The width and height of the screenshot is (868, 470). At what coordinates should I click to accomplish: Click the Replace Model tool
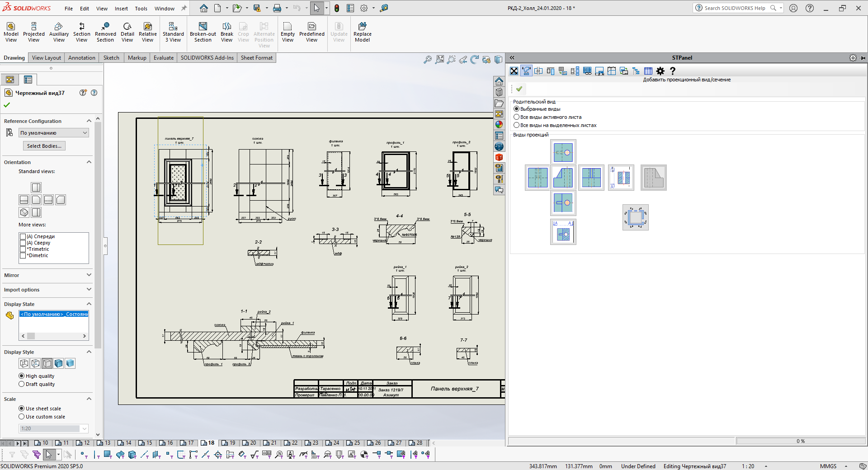pyautogui.click(x=362, y=32)
